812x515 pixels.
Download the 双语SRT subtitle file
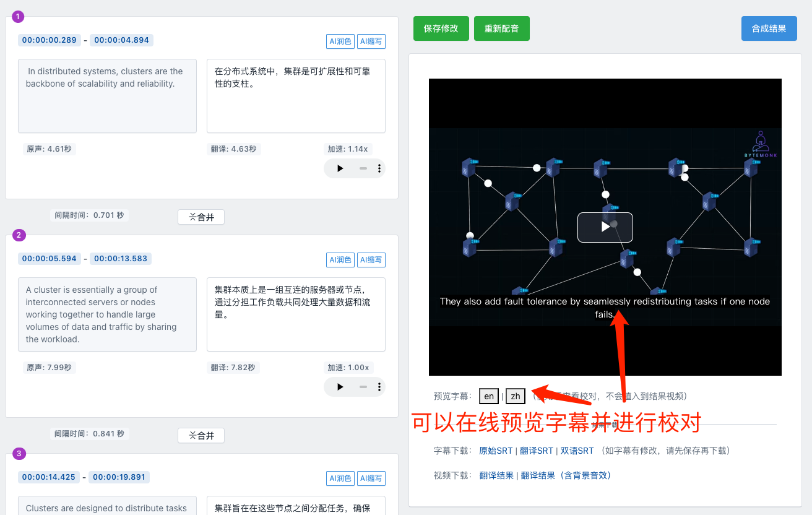577,451
